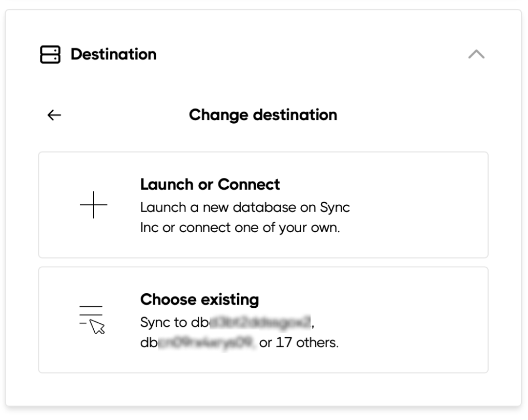Image resolution: width=528 pixels, height=420 pixels.
Task: Click the second blurred database name
Action: tap(206, 342)
